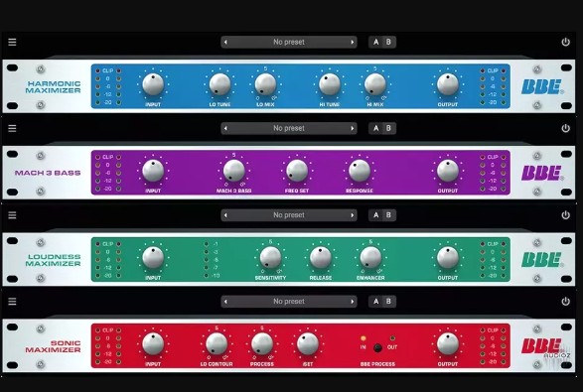Image resolution: width=583 pixels, height=392 pixels.
Task: Click the Sensitivity knob
Action: tap(270, 257)
